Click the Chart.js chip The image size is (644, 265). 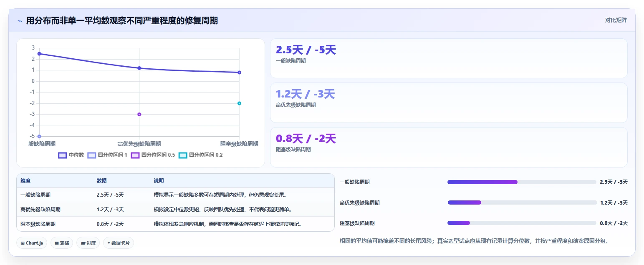point(32,243)
